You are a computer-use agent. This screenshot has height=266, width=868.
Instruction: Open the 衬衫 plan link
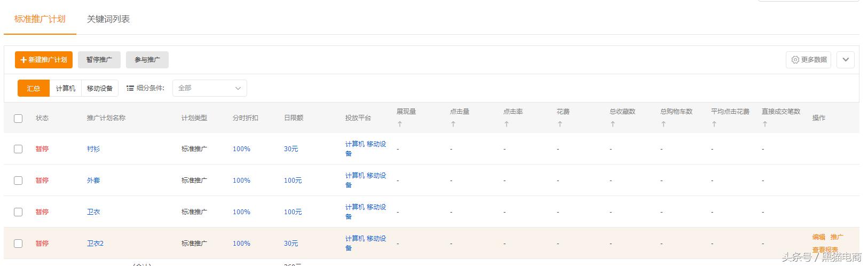93,149
